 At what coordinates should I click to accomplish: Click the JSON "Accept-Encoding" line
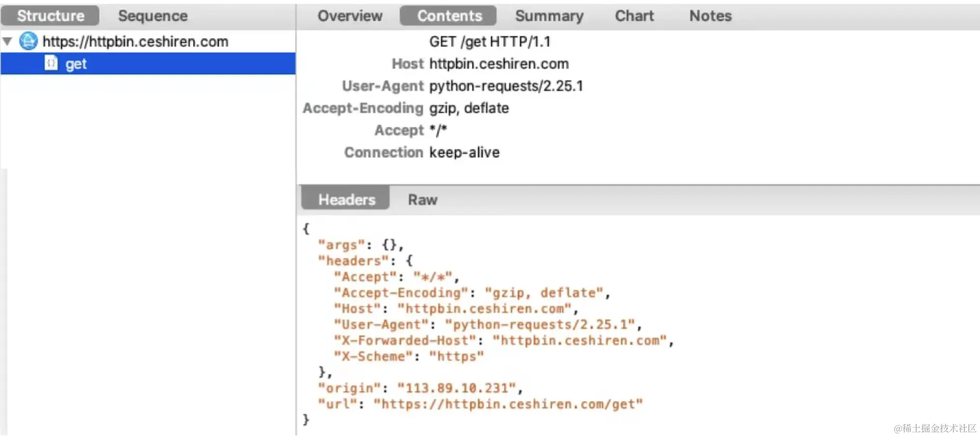pos(472,293)
